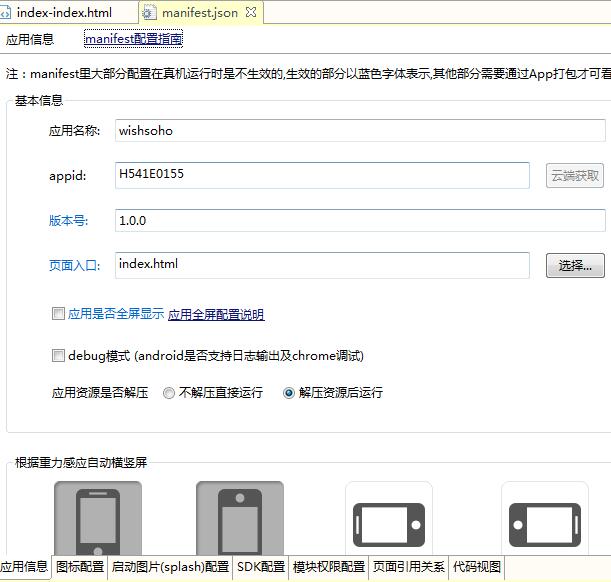Open the 启动图片(splash)配置 tab
The height and width of the screenshot is (582, 611).
(170, 567)
